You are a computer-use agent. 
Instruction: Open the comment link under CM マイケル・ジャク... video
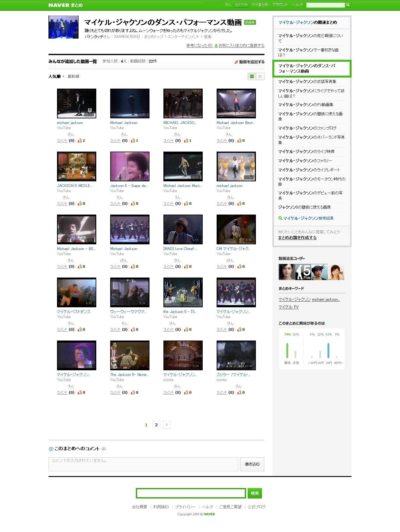(x=222, y=266)
